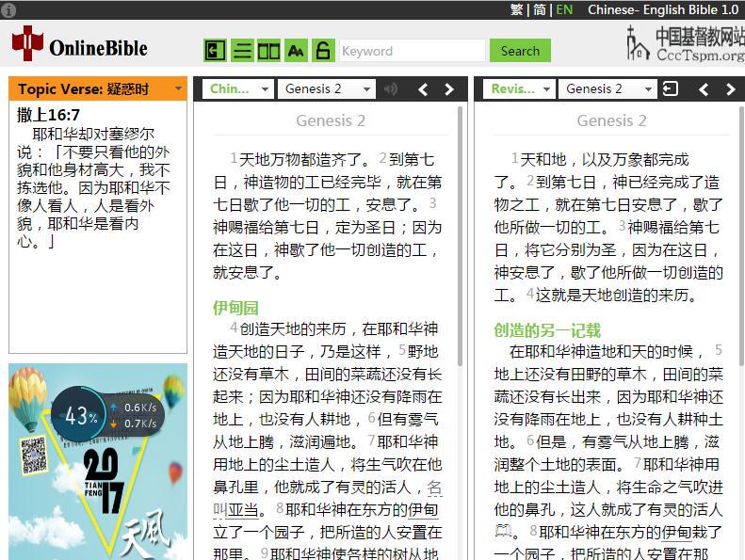Screen dimensions: 745x560
Task: Click the right pane vertical scrollbar
Action: 741,236
